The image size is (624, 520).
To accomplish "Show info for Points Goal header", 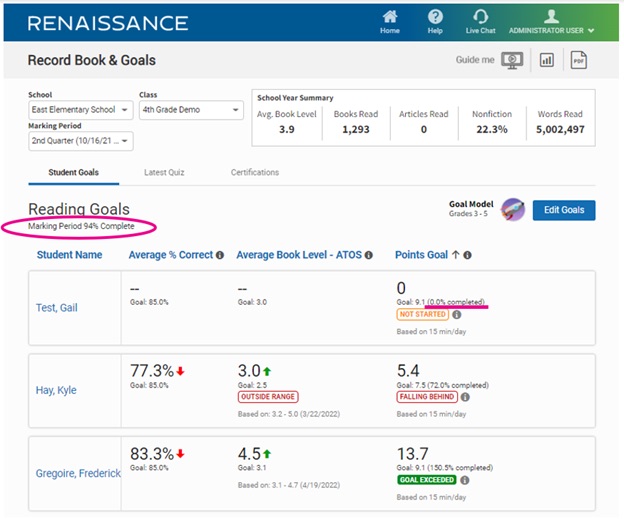I will coord(468,255).
